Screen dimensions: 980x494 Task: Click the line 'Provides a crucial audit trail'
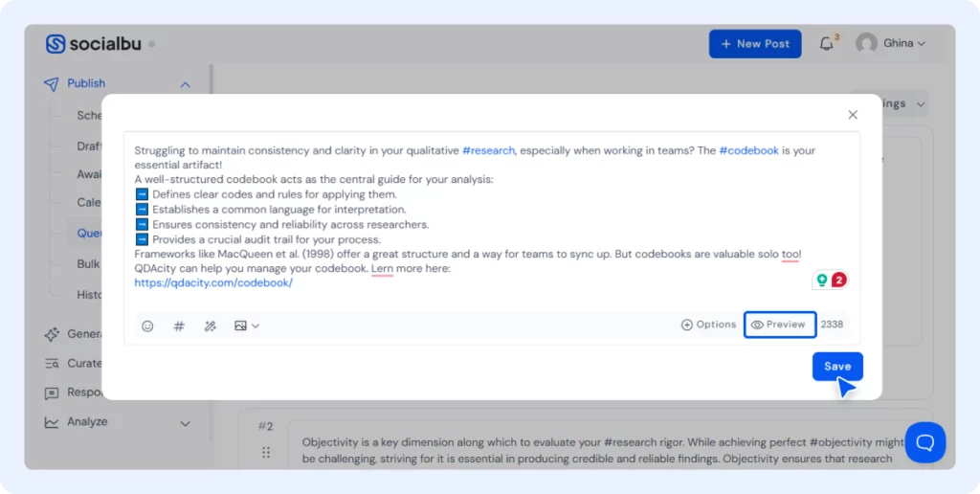coord(266,239)
